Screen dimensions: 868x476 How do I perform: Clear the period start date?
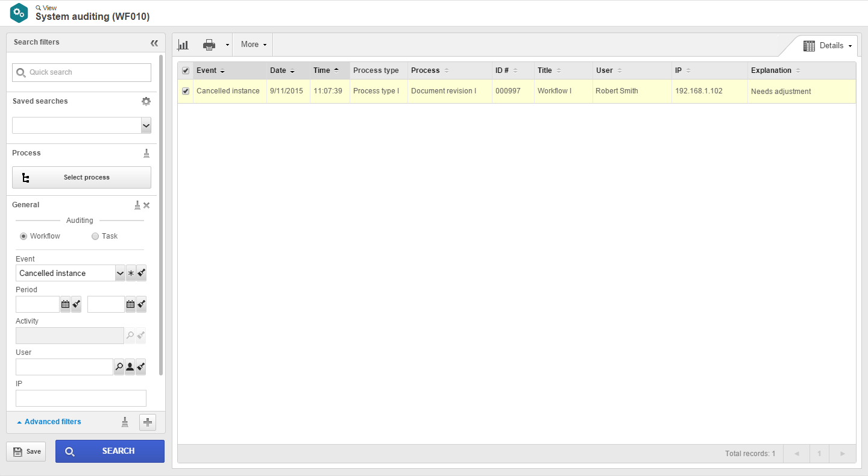tap(76, 304)
